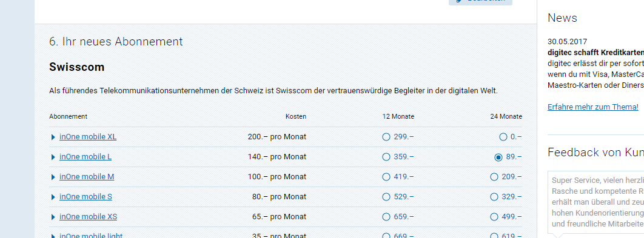
Task: Select the checked 89.– radio for inOne mobile L
Action: click(498, 157)
